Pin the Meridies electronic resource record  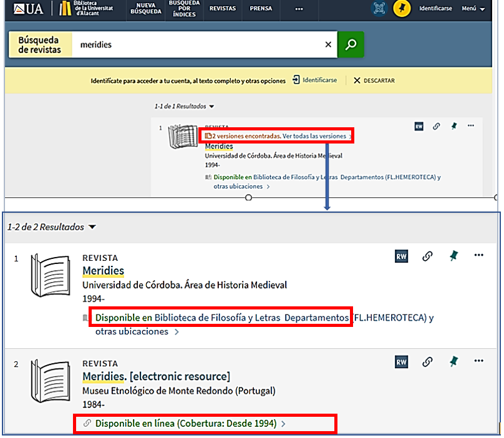pyautogui.click(x=453, y=361)
